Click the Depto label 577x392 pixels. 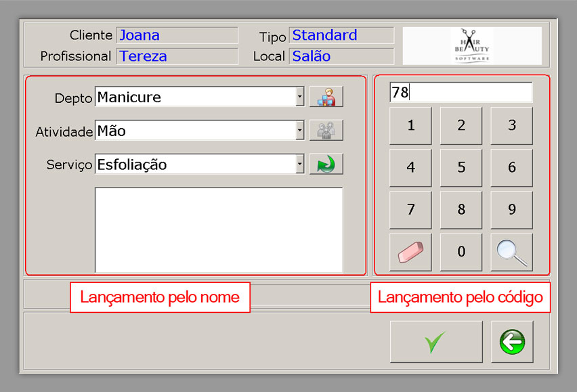point(73,98)
